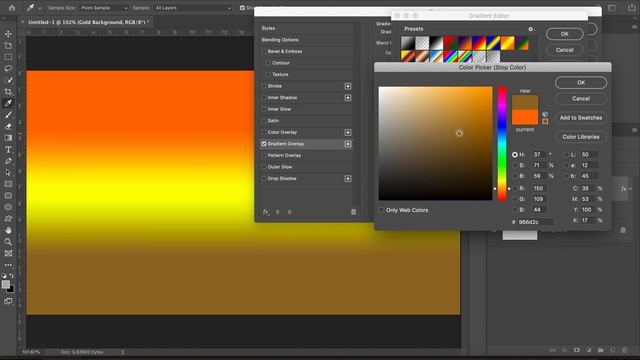Select the Horizontal Type tool
640x360 pixels.
8,149
